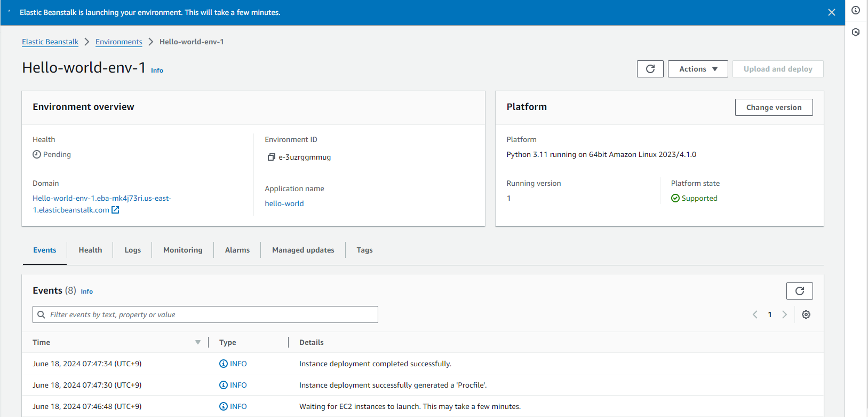The image size is (868, 417).
Task: Open the hello-world application link
Action: pos(284,203)
